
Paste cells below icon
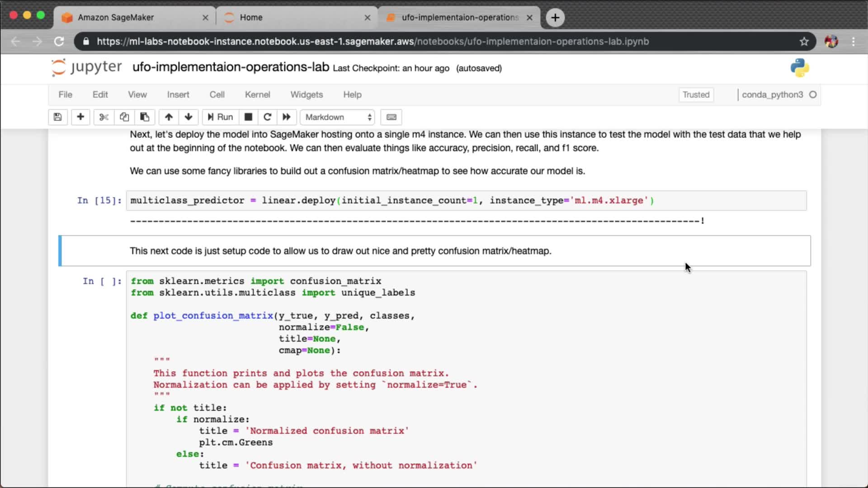click(x=145, y=117)
